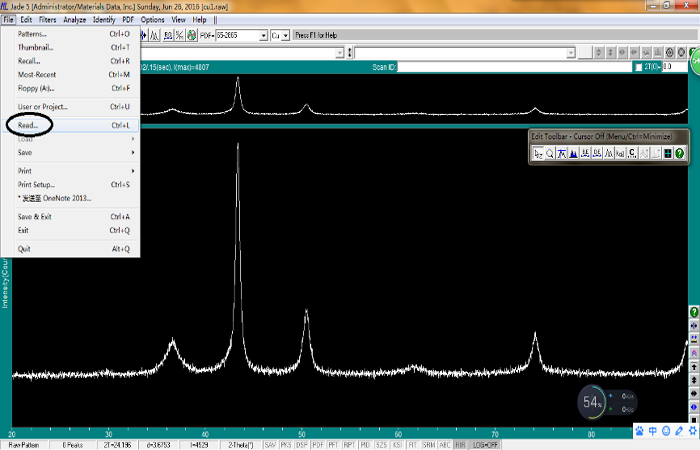
Task: Select the blue filled peak paint tool
Action: 573,154
